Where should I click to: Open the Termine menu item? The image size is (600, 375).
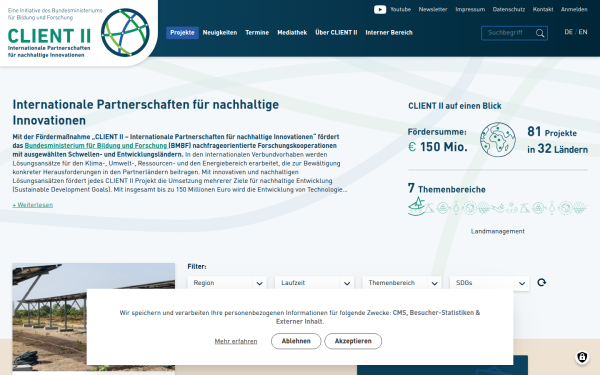coord(257,33)
